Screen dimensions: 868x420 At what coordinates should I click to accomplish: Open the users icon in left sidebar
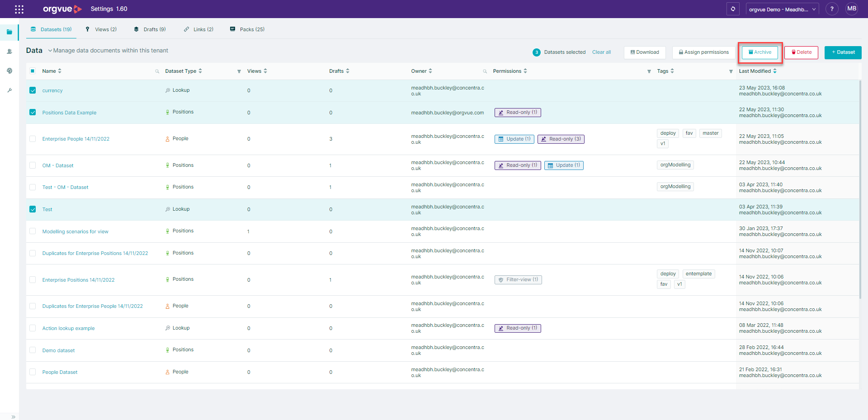[9, 52]
